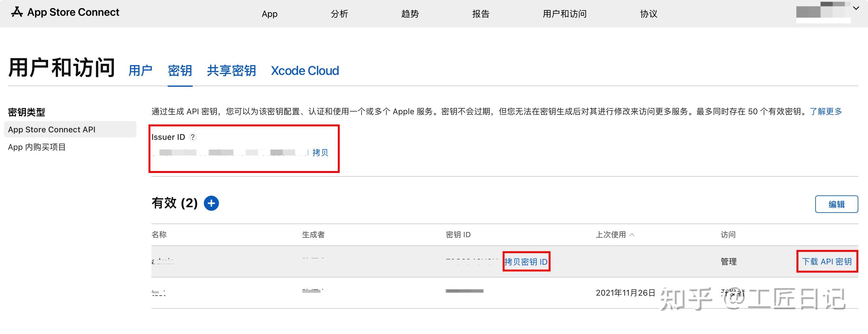The width and height of the screenshot is (868, 334).
Task: Copy the key ID via 拷贝密钥 ID
Action: click(526, 261)
